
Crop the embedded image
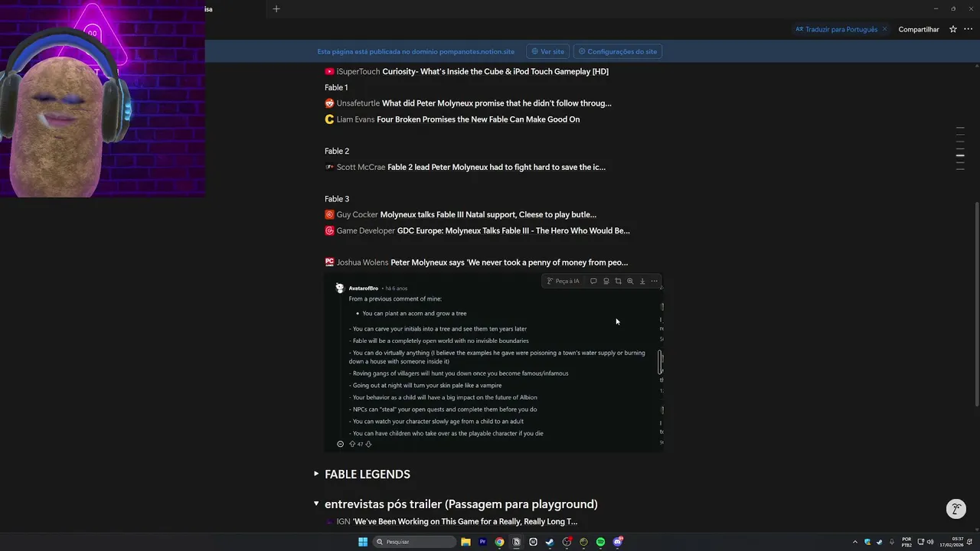pyautogui.click(x=618, y=281)
